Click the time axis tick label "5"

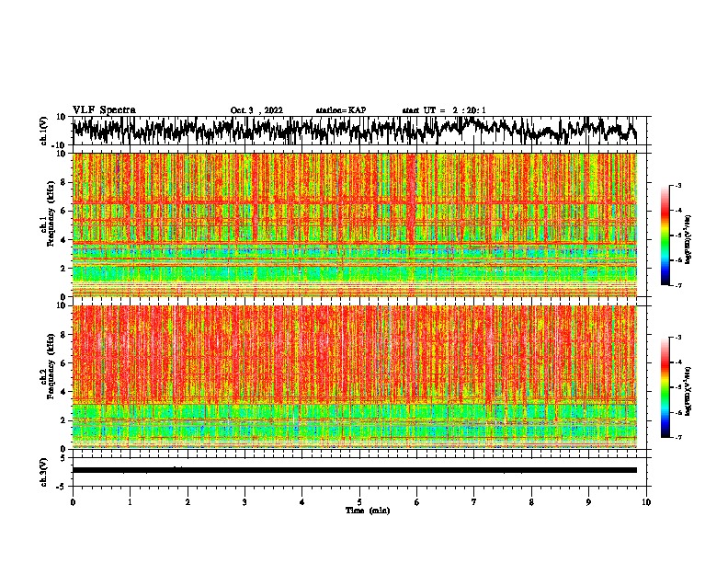pos(359,502)
